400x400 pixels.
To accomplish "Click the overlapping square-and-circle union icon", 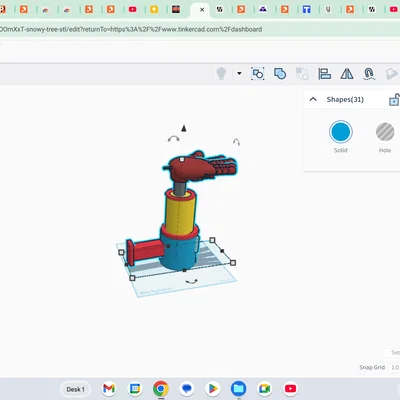I will point(280,74).
